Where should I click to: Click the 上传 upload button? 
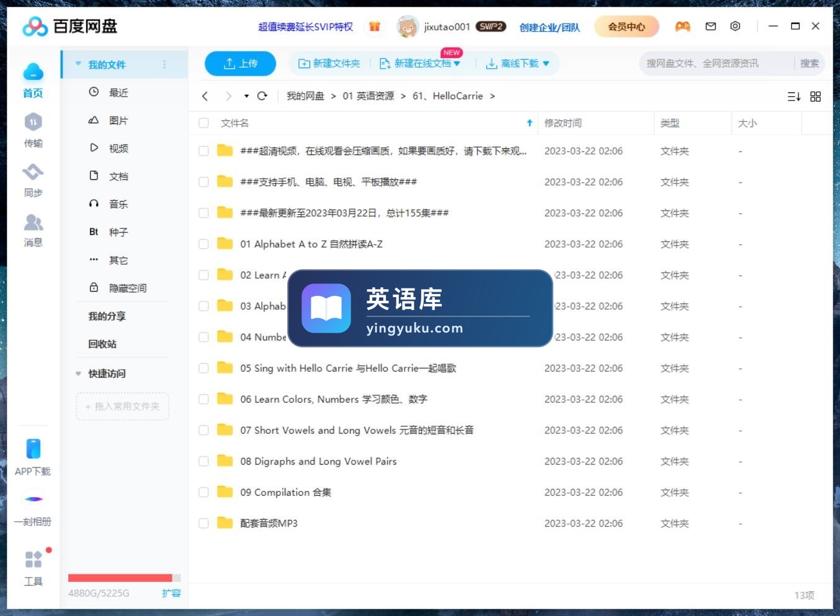click(x=240, y=63)
